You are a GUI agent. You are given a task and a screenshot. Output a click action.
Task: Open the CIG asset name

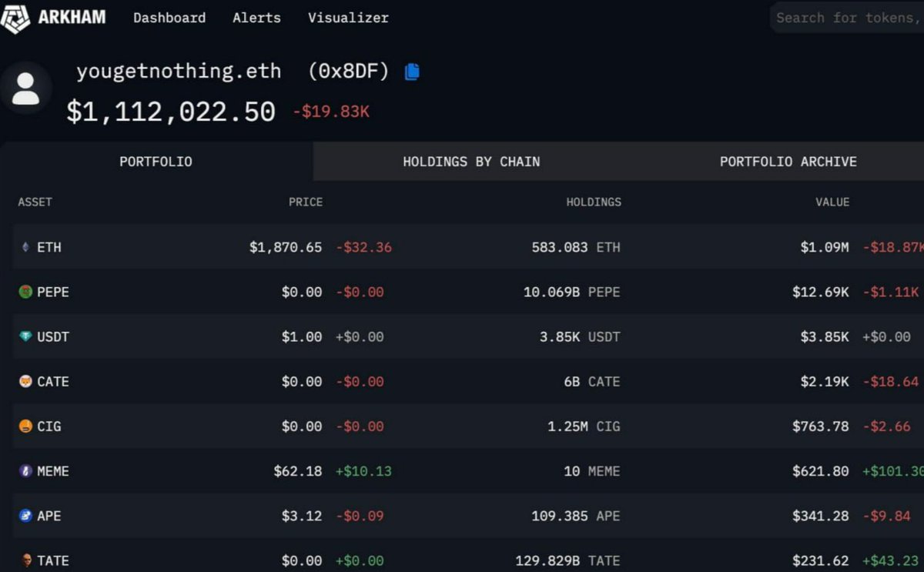click(x=49, y=426)
